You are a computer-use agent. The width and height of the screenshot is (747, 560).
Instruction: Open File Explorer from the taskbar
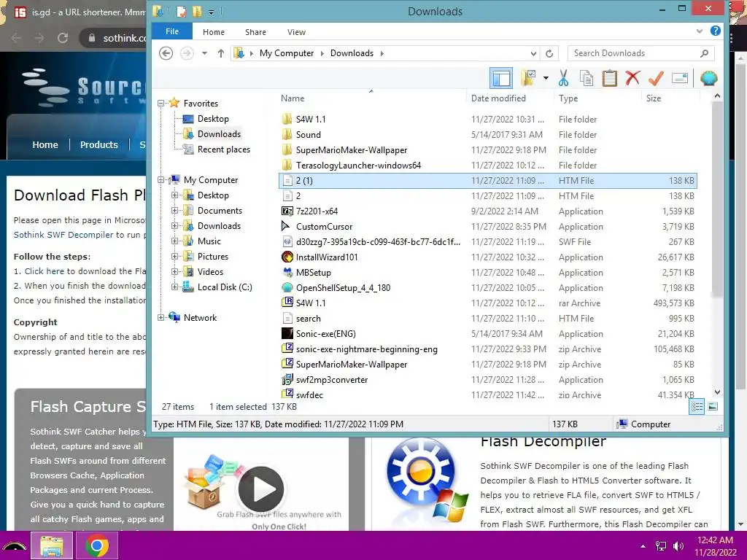pos(52,545)
